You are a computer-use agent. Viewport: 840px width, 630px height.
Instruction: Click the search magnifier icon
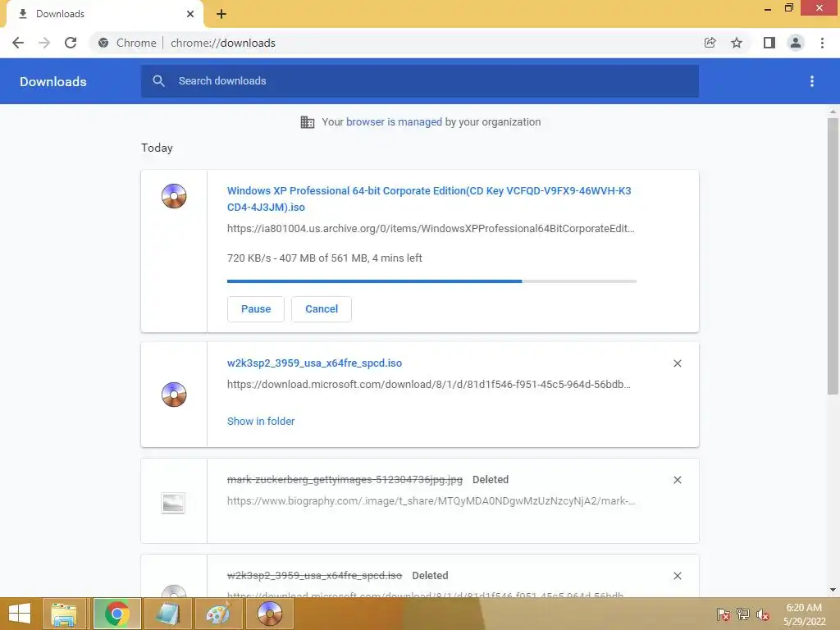[158, 81]
